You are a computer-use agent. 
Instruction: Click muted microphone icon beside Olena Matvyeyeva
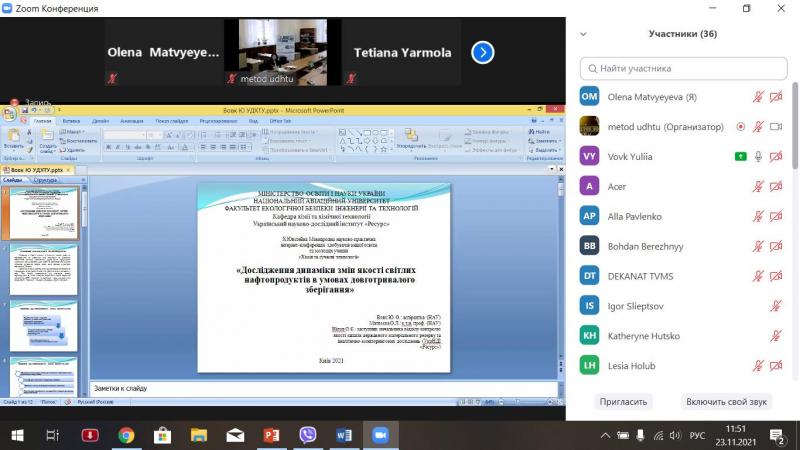[x=758, y=97]
